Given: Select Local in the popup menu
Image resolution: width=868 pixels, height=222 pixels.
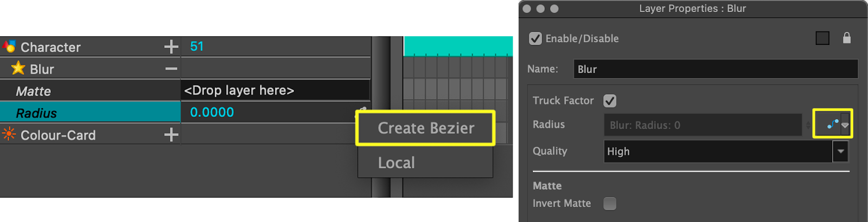Looking at the screenshot, I should point(397,163).
